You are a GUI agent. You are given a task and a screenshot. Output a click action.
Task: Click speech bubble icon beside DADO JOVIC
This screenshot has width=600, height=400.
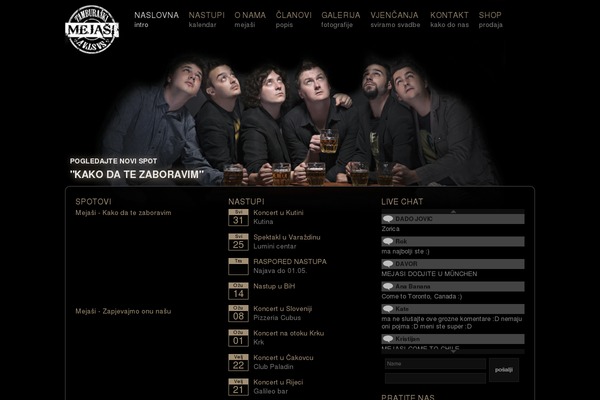pos(388,219)
